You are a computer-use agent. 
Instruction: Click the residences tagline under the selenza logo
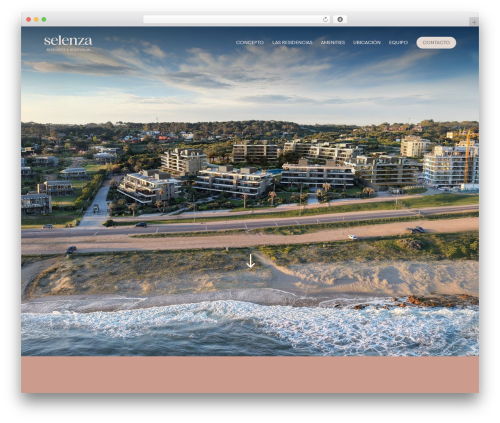68,49
